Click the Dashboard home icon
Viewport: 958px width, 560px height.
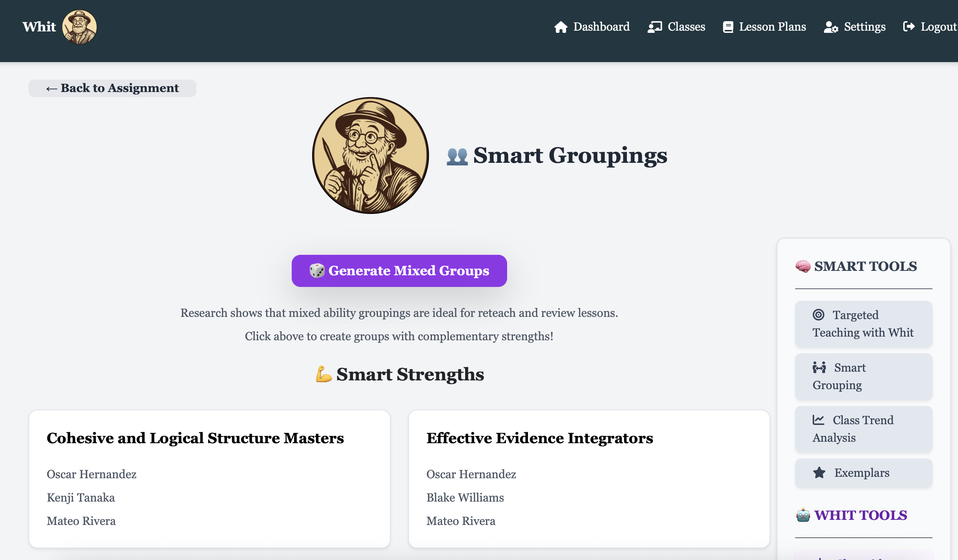tap(560, 27)
